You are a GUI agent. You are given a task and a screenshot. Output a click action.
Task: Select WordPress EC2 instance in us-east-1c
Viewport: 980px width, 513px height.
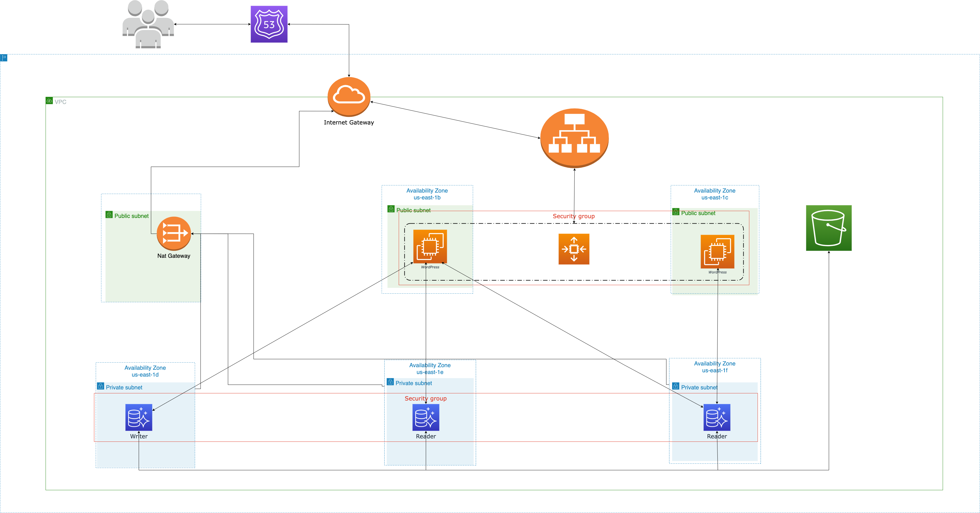[717, 252]
